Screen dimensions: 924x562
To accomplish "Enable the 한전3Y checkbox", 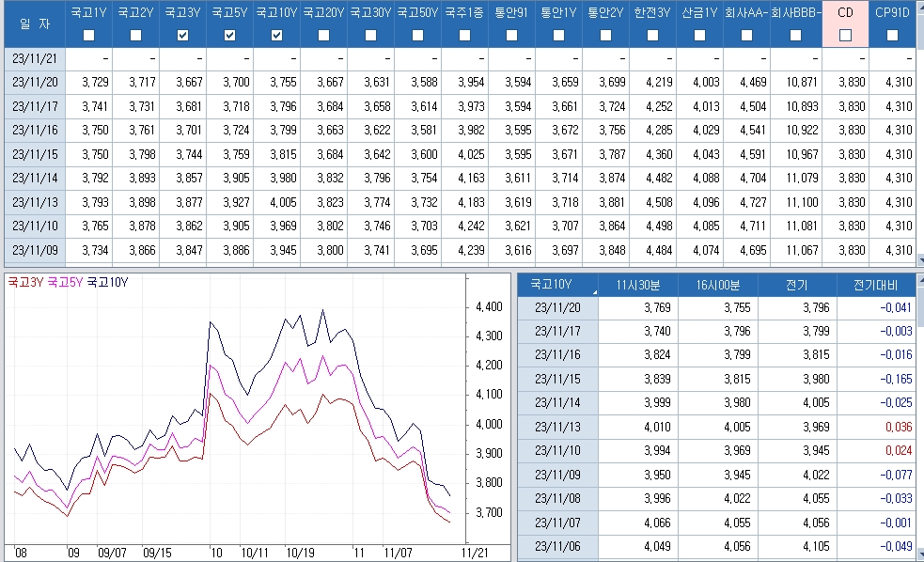I will pyautogui.click(x=652, y=35).
